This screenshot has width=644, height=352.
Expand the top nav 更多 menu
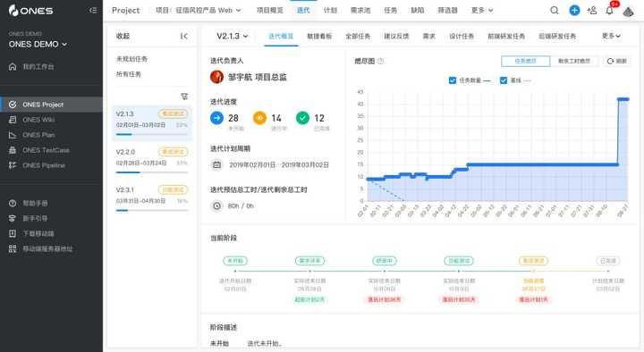point(482,10)
